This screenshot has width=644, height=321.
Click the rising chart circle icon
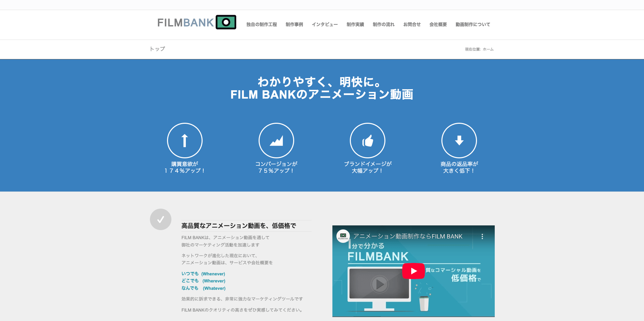point(276,141)
